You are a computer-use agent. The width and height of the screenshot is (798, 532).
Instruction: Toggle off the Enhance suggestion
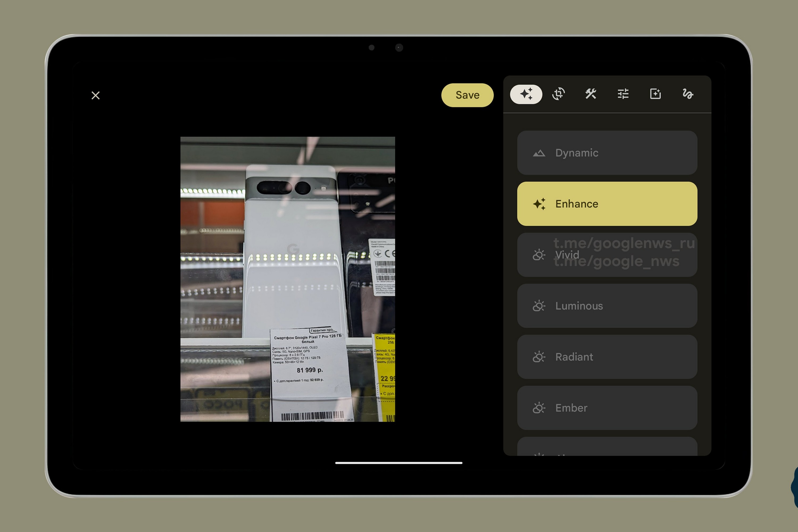[x=607, y=203]
